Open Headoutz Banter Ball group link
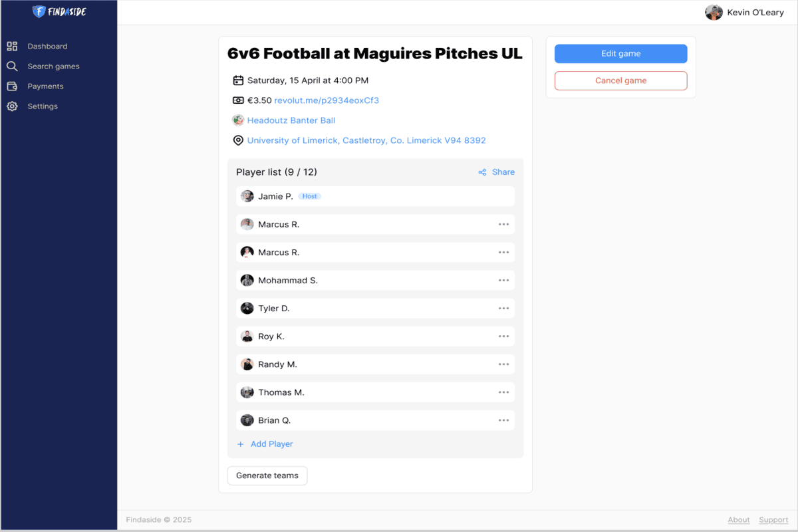Image resolution: width=798 pixels, height=532 pixels. [x=291, y=120]
